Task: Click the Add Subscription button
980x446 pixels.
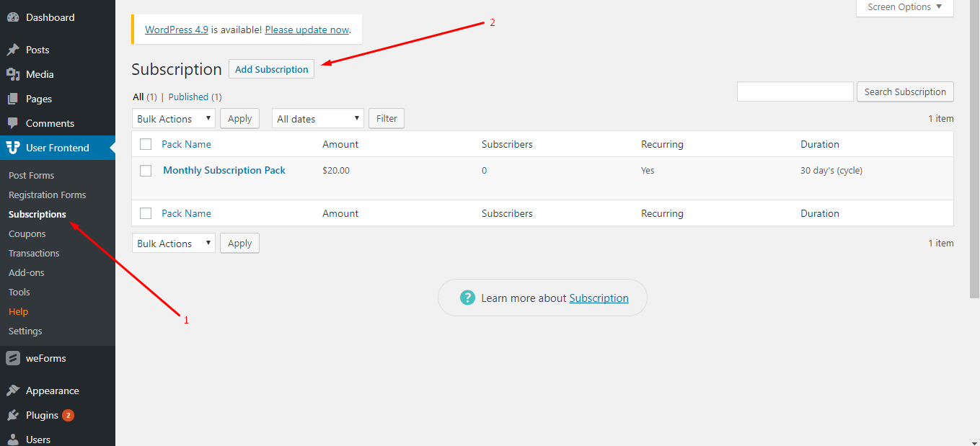Action: point(272,69)
